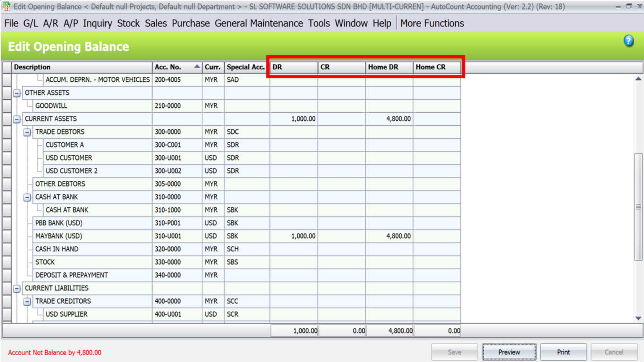Click the SBS special account cell for STOCK
The image size is (644, 362).
(247, 262)
